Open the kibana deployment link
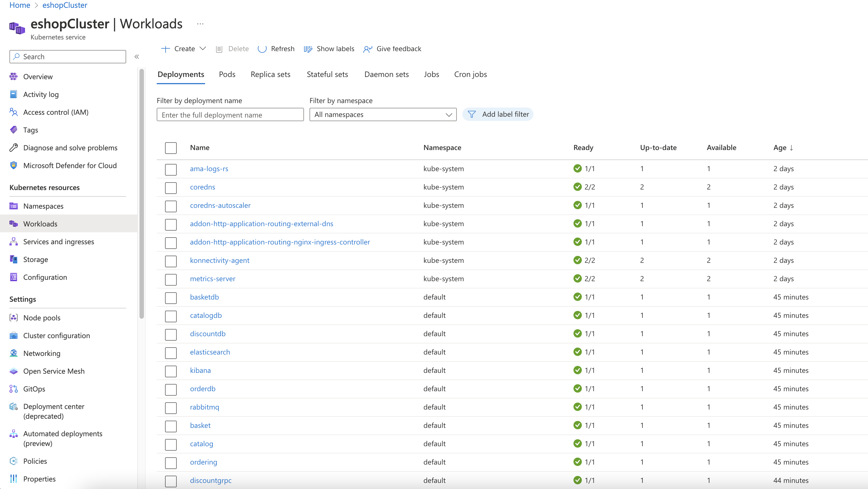Screen dimensions: 868x489 click(x=200, y=370)
